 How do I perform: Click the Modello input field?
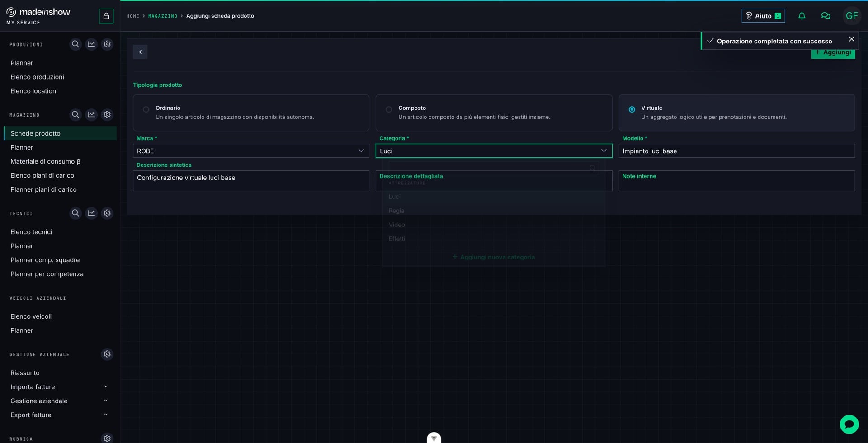coord(736,151)
